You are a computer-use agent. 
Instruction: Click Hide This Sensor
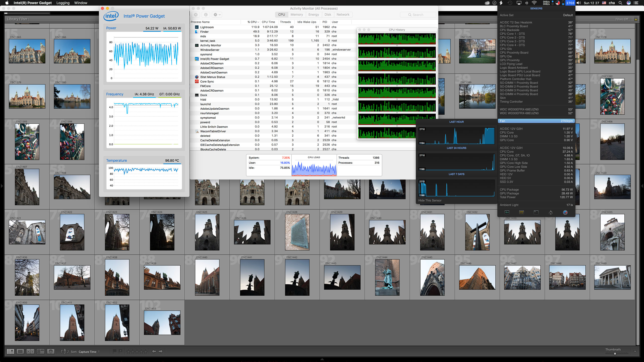click(430, 200)
